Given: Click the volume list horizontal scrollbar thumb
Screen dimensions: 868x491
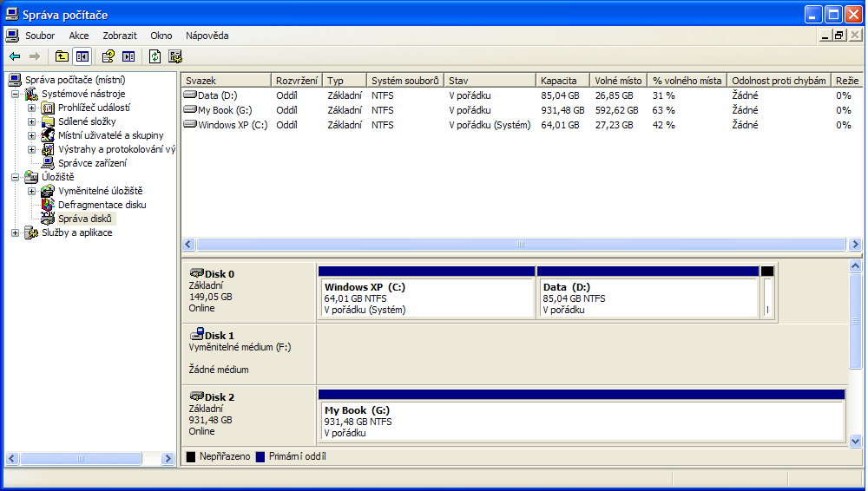Looking at the screenshot, I should pyautogui.click(x=520, y=244).
